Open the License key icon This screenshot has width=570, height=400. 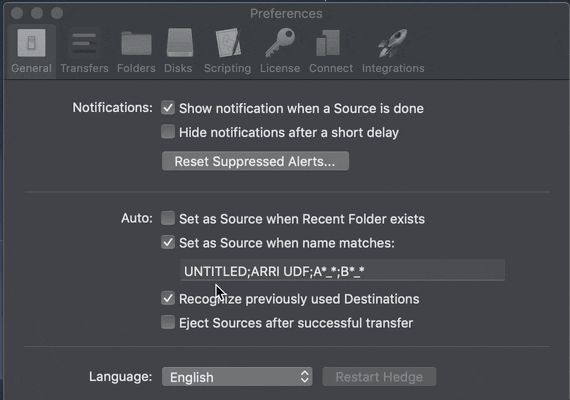pyautogui.click(x=280, y=44)
